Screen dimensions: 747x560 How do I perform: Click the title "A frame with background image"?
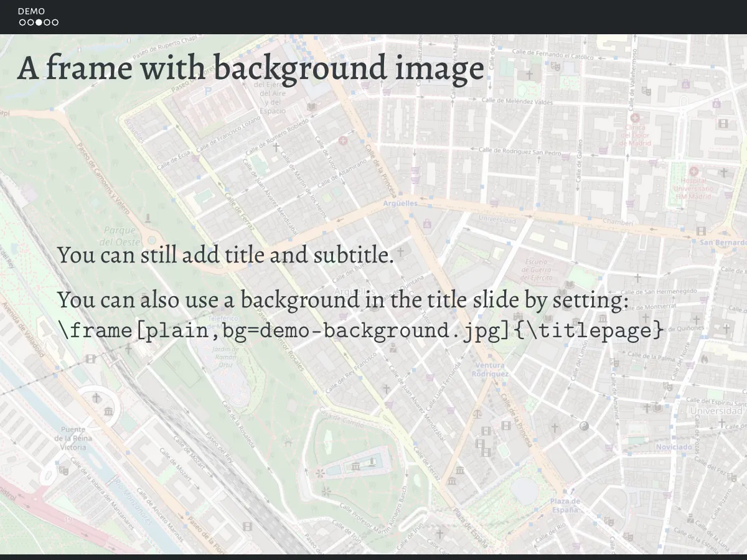point(250,68)
